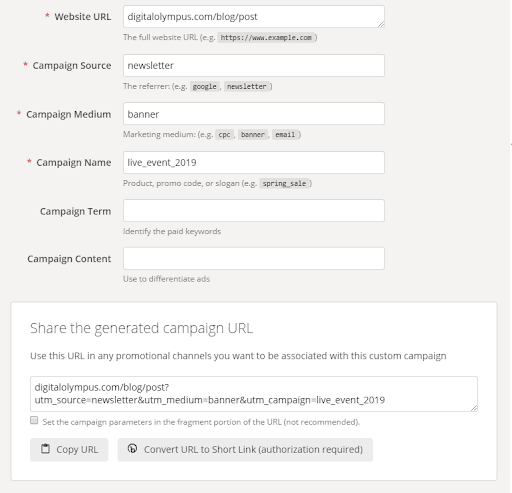The width and height of the screenshot is (512, 493).
Task: Click the generated URL box resize handle
Action: [x=474, y=408]
